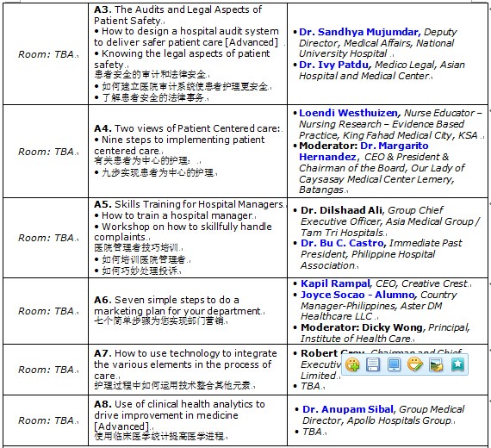Click the smiley with green pencil icon
The image size is (491, 448).
[415, 364]
